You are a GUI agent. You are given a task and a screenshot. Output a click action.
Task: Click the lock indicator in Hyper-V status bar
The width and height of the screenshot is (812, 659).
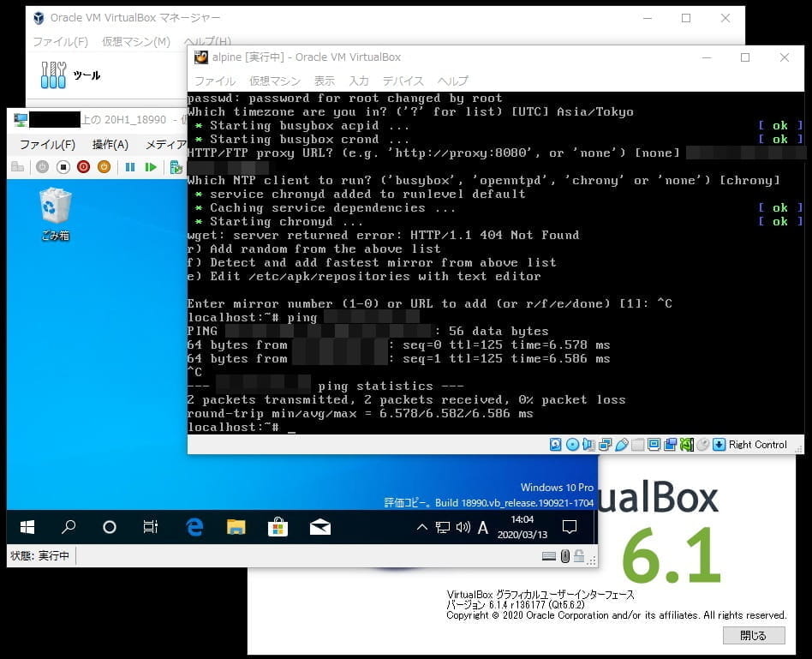click(x=579, y=556)
